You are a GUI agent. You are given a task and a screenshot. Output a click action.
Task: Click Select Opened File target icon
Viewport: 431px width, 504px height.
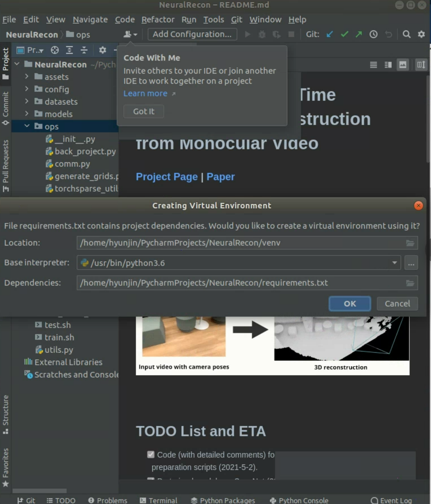pos(55,50)
